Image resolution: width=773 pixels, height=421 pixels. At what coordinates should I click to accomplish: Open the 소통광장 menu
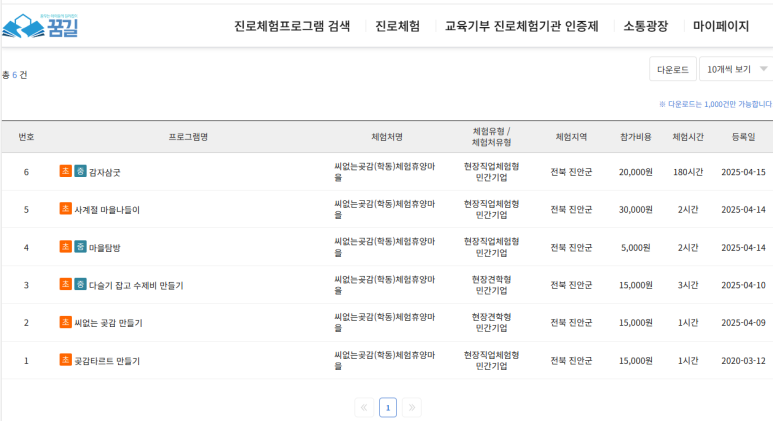pyautogui.click(x=645, y=26)
